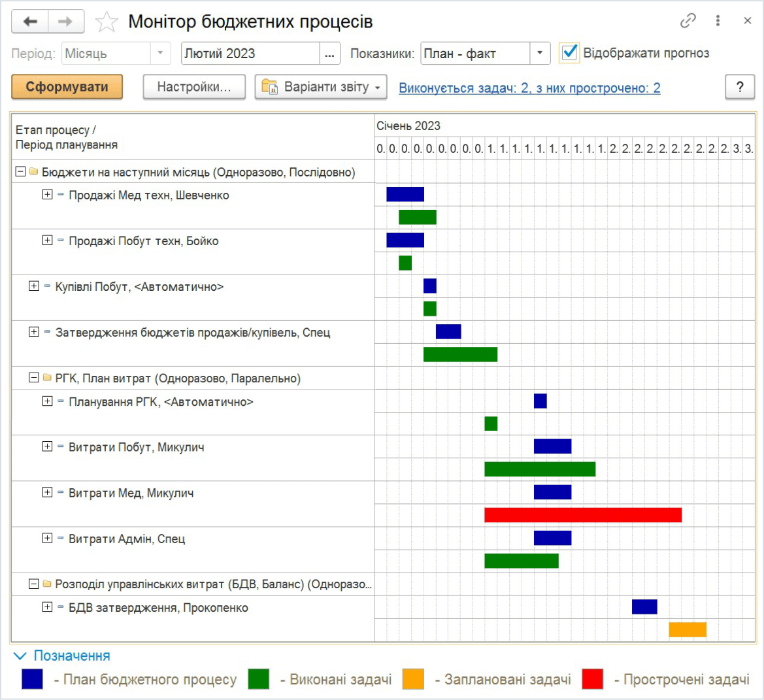Click the folder icon on Варіанти звіту
This screenshot has height=700, width=764.
pos(269,87)
